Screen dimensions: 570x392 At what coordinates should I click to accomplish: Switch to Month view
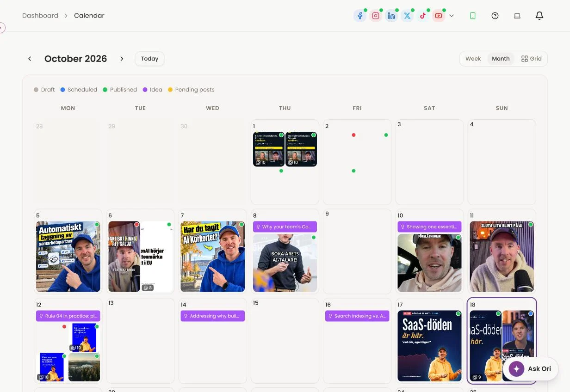501,59
